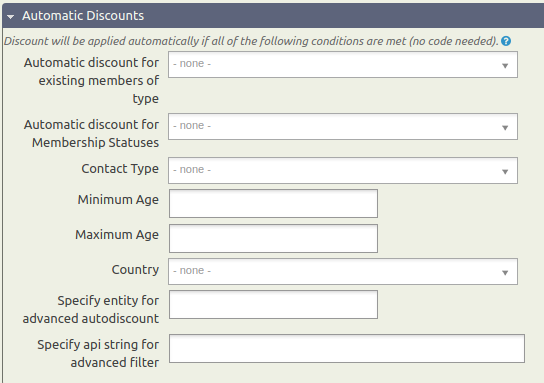Click the blue help icon after description

click(506, 41)
